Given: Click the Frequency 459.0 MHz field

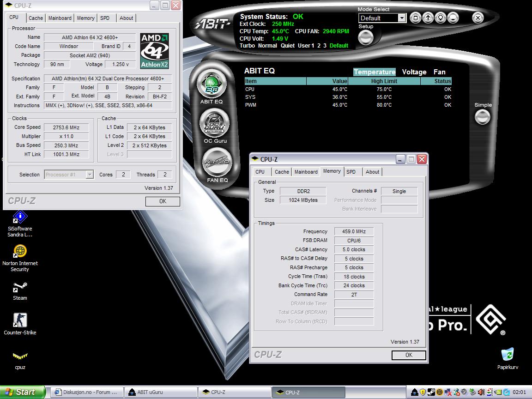Looking at the screenshot, I should pos(354,231).
